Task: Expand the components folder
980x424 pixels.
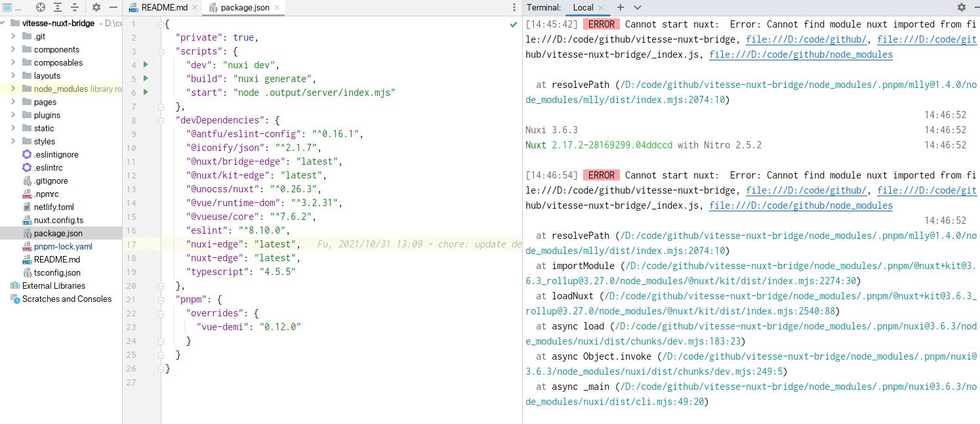Action: 14,49
